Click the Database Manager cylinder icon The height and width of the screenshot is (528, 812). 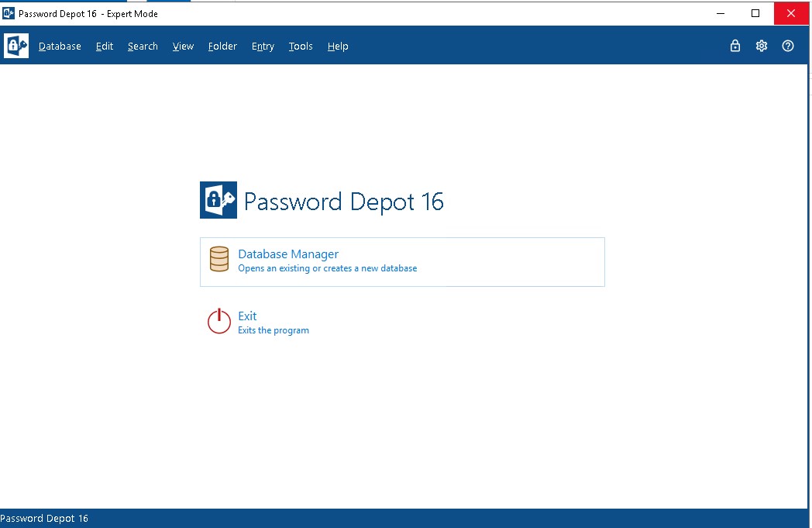[x=219, y=259]
